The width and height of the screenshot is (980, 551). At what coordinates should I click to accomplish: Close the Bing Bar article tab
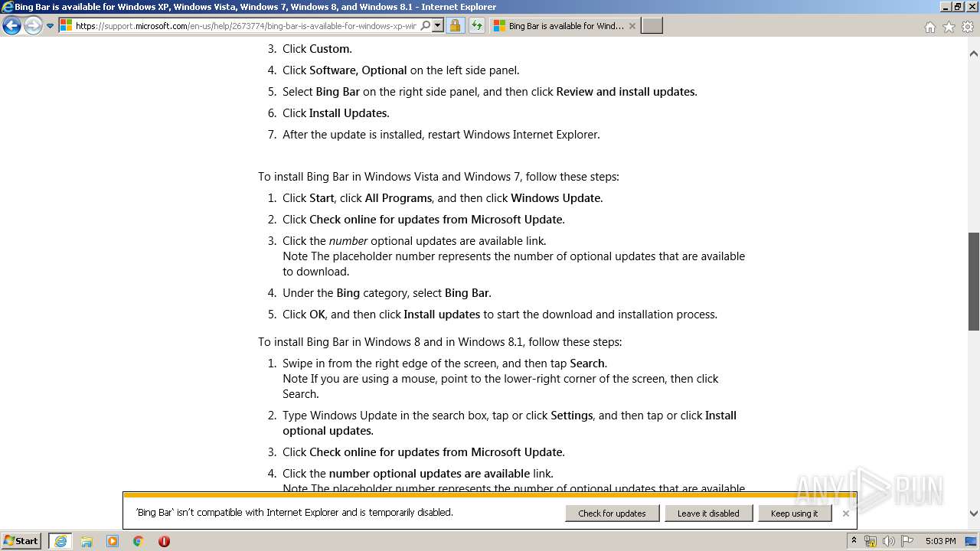coord(632,26)
